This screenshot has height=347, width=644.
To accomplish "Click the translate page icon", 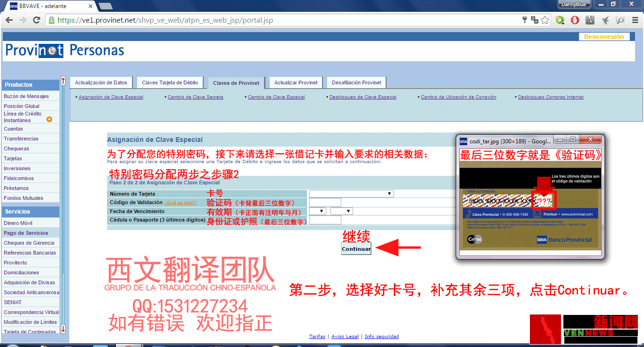I will (535, 20).
